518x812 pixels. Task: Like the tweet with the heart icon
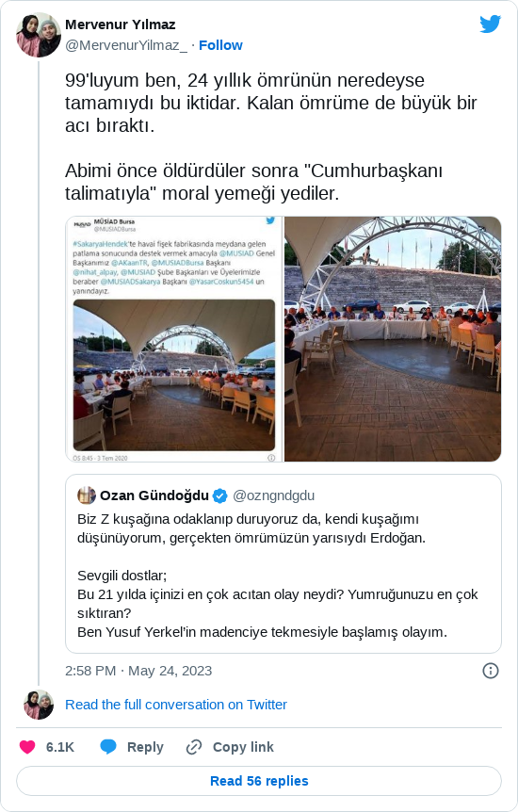coord(27,747)
